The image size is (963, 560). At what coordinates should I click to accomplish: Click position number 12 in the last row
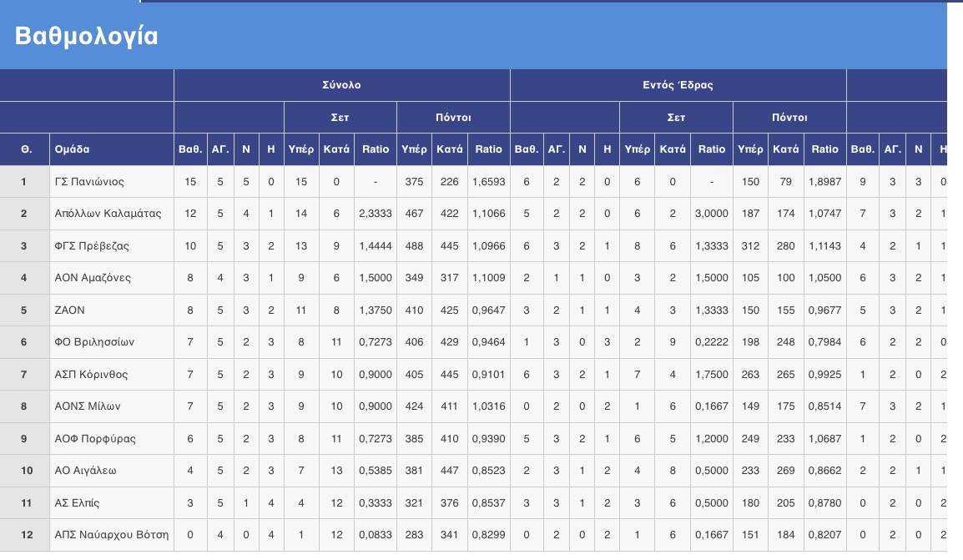(x=27, y=535)
